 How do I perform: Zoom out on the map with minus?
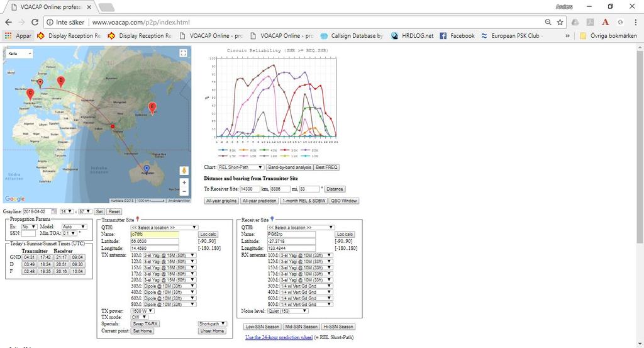184,191
